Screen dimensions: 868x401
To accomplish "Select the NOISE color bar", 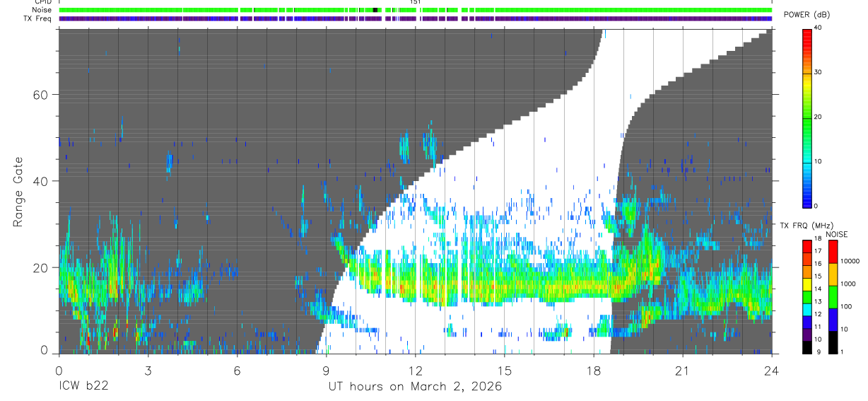I will pyautogui.click(x=833, y=296).
